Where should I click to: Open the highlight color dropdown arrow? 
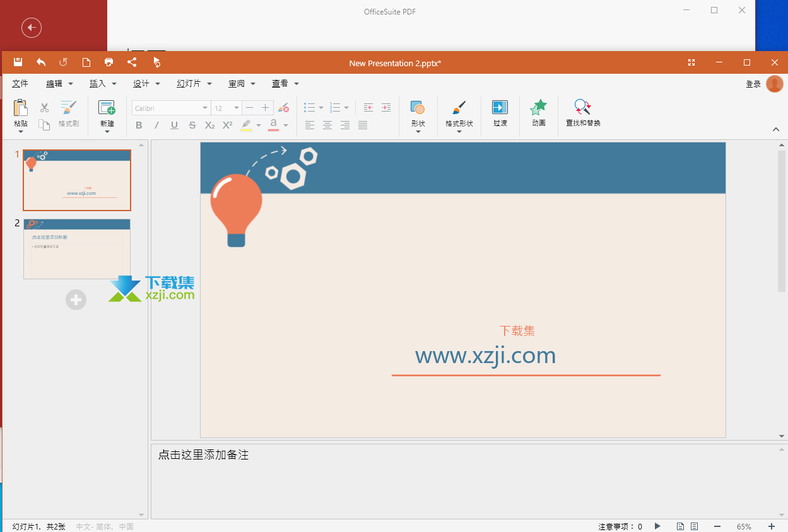coord(259,125)
